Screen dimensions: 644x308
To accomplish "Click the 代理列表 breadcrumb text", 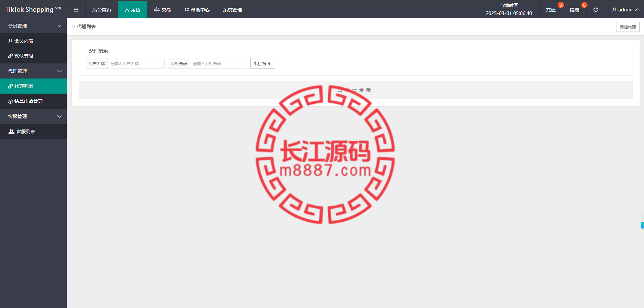I will pos(86,27).
